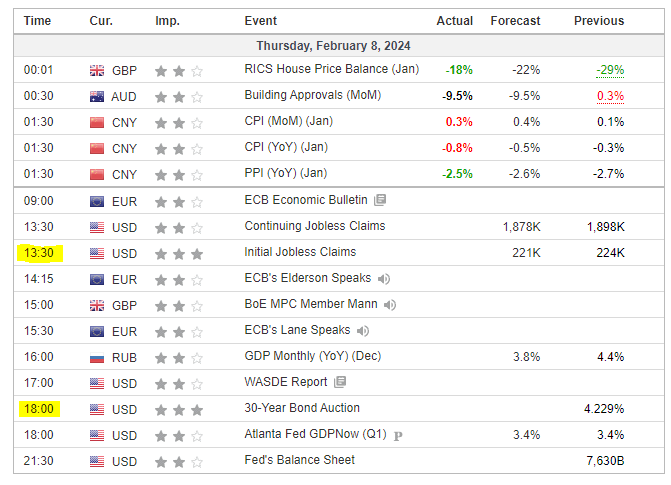The width and height of the screenshot is (671, 485).
Task: Click the UK flag in the RICS House Price row
Action: (97, 70)
